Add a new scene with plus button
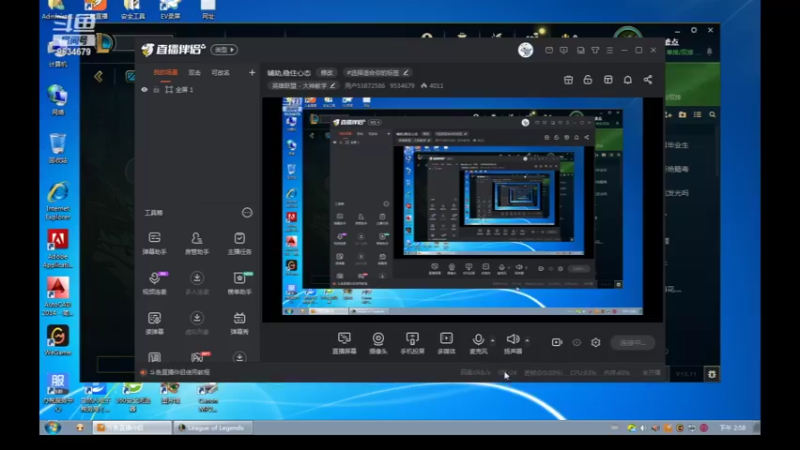The width and height of the screenshot is (800, 450). (x=252, y=73)
